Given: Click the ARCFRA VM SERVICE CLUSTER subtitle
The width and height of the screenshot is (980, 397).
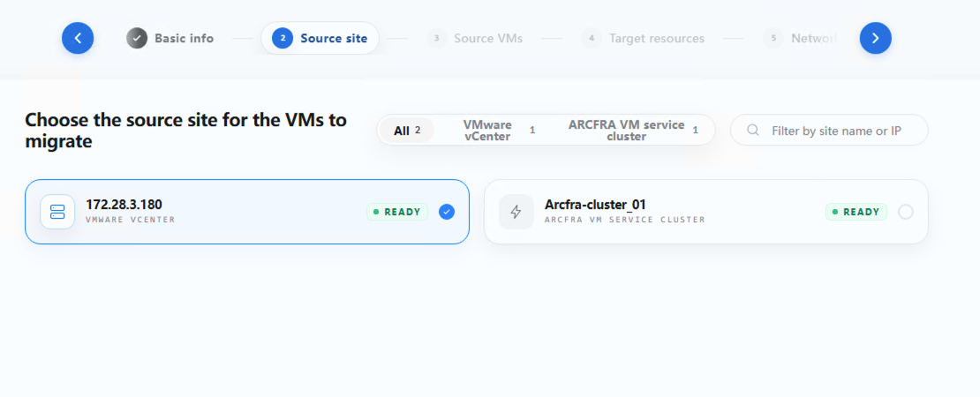Looking at the screenshot, I should coord(624,220).
